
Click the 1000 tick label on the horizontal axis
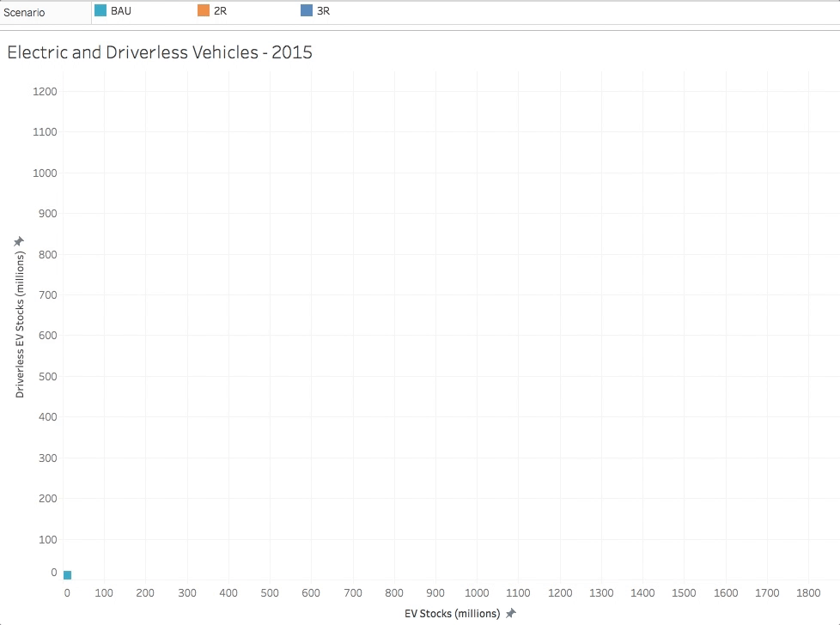click(477, 592)
